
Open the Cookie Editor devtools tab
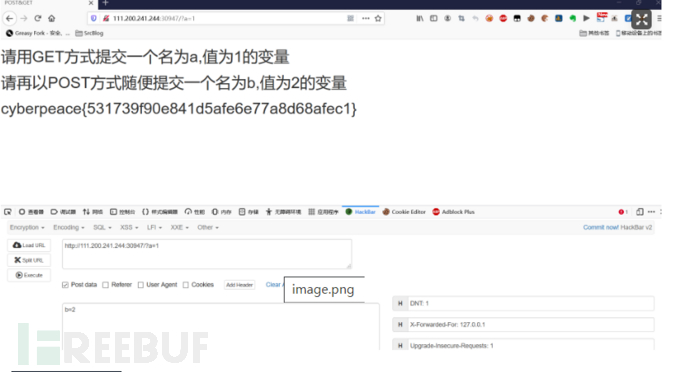404,212
